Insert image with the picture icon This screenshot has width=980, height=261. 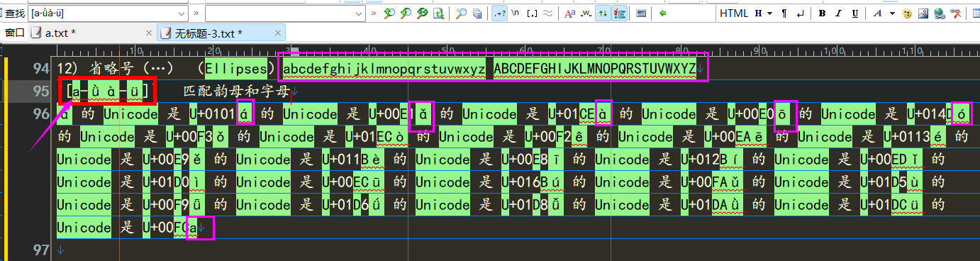point(923,13)
